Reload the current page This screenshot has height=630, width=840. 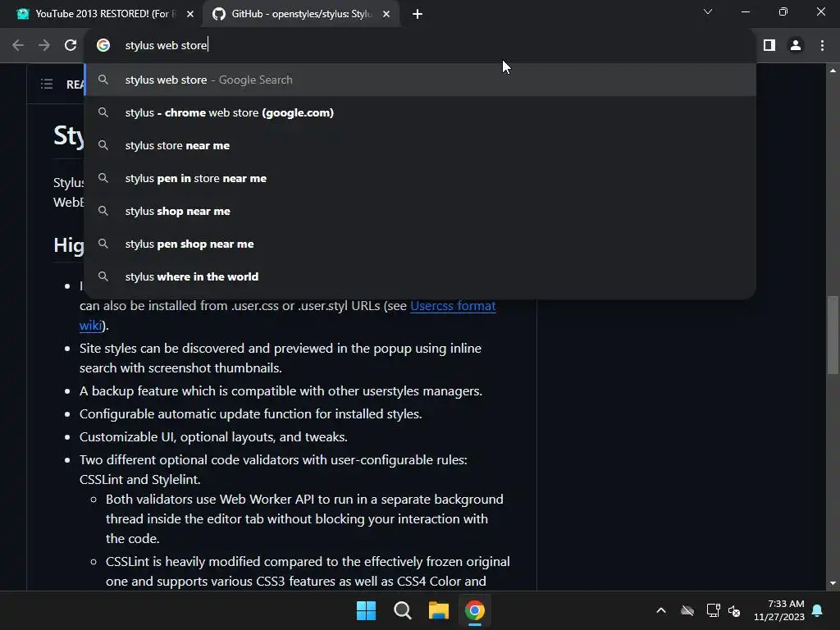71,46
